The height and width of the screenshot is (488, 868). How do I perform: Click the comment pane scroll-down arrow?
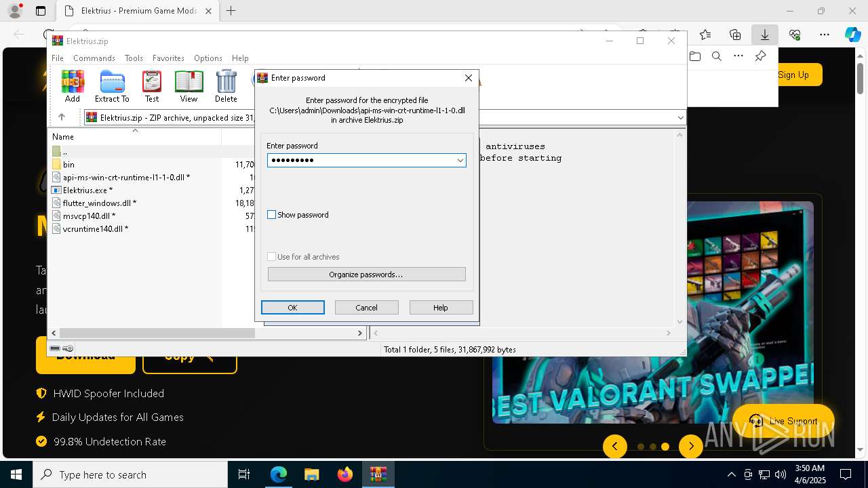[679, 323]
